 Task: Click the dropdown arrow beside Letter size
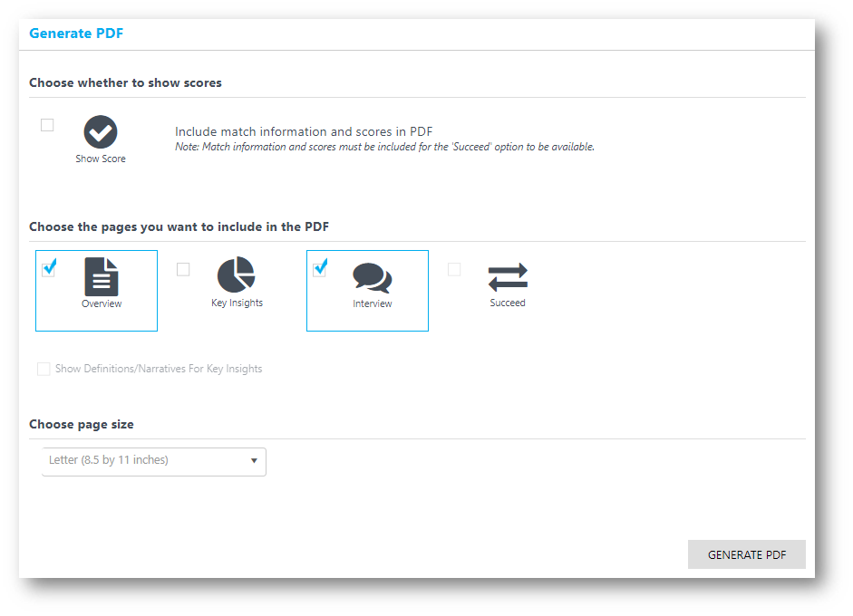[x=254, y=461]
